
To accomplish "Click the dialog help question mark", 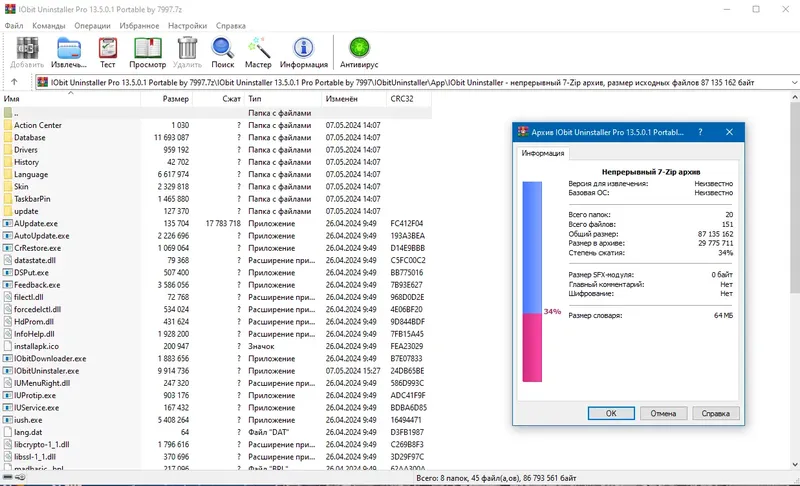I will (700, 132).
